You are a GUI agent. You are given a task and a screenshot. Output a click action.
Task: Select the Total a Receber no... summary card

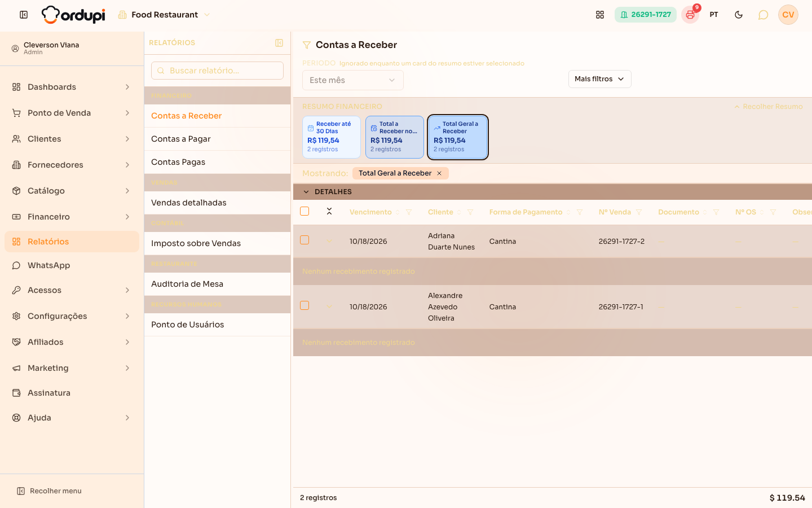[395, 137]
